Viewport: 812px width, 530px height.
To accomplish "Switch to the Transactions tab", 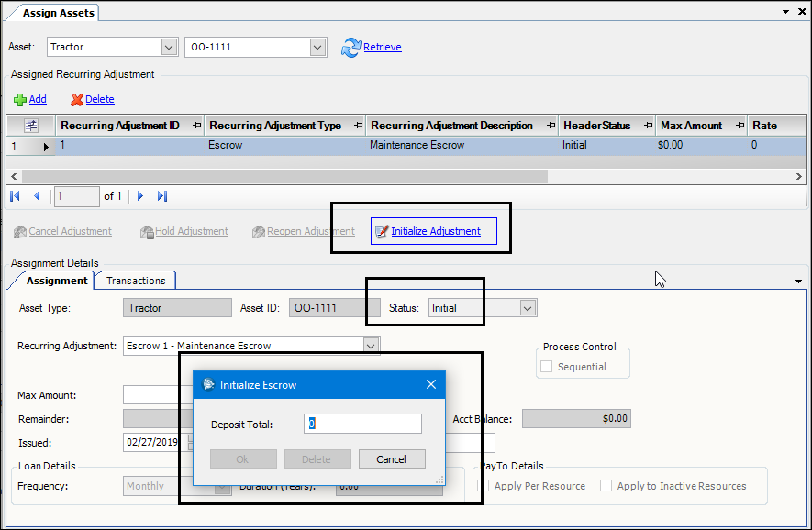I will (136, 281).
